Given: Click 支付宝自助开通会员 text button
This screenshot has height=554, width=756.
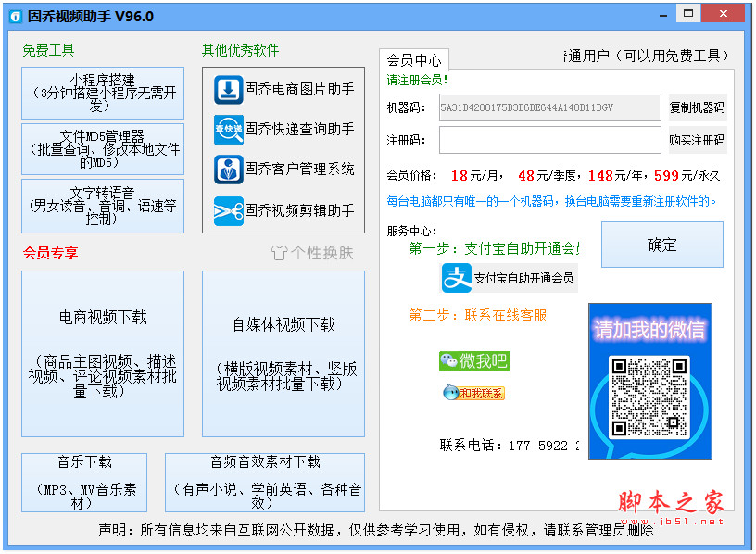Looking at the screenshot, I should tap(524, 278).
